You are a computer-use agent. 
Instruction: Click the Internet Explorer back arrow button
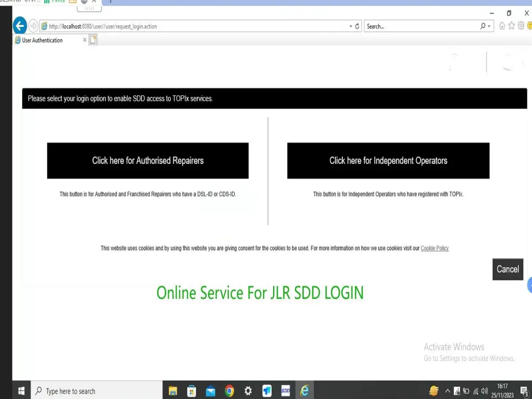[20, 26]
